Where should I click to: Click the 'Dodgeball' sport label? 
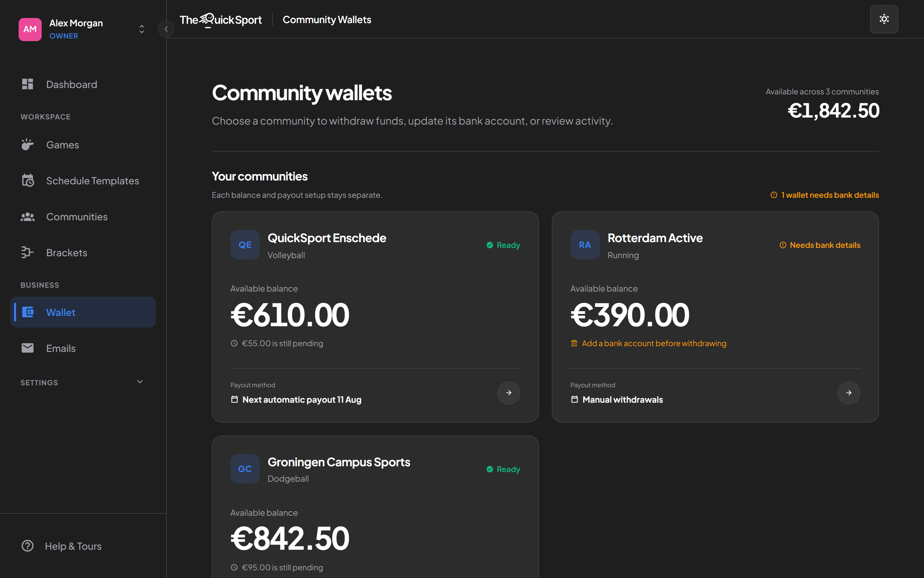pos(288,478)
